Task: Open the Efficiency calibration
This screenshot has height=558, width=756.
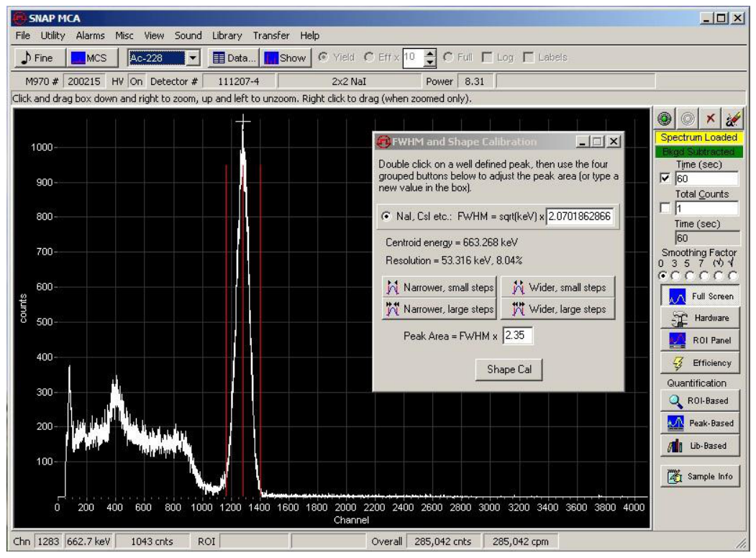Action: click(700, 363)
